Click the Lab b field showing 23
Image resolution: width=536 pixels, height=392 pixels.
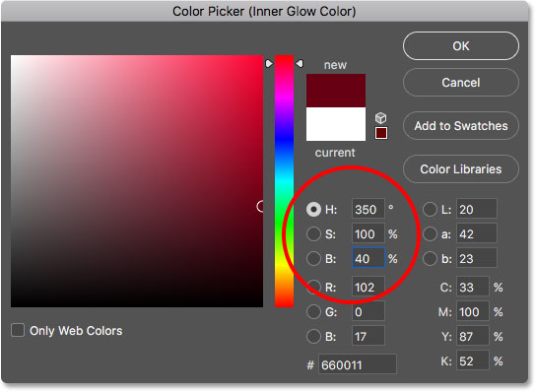(x=477, y=258)
